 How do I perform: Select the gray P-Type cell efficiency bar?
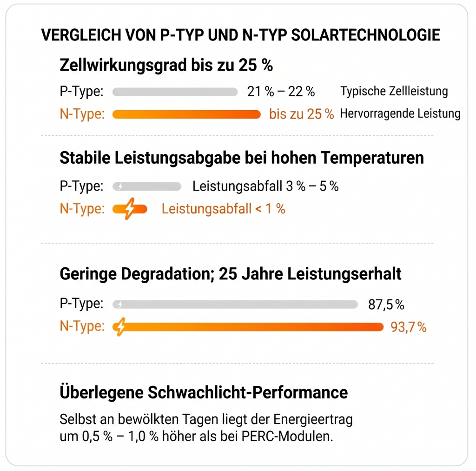coord(175,92)
